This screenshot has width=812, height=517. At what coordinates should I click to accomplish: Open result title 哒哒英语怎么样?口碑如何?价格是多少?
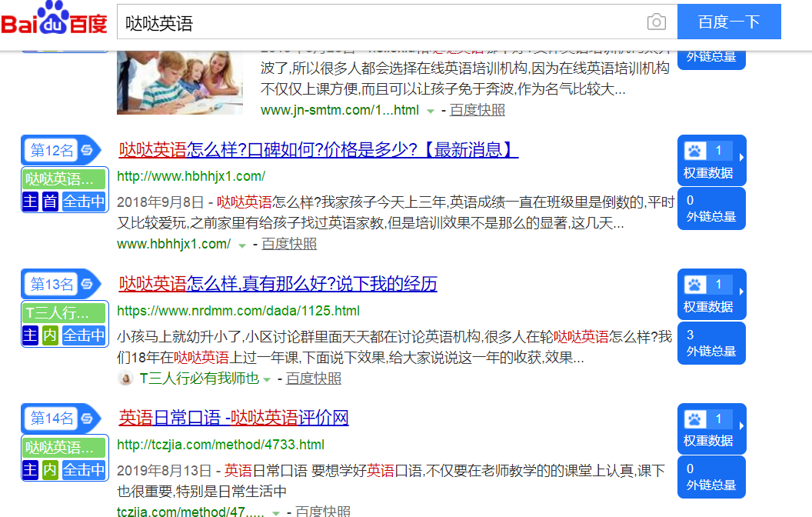(318, 150)
